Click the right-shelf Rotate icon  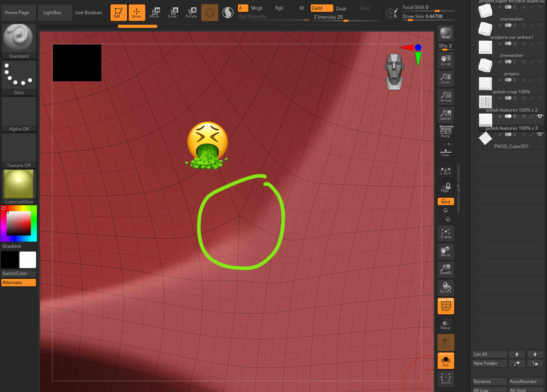click(x=446, y=288)
